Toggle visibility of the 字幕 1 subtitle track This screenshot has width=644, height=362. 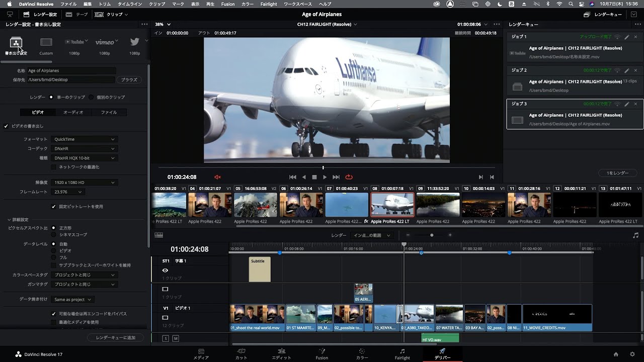pyautogui.click(x=164, y=270)
